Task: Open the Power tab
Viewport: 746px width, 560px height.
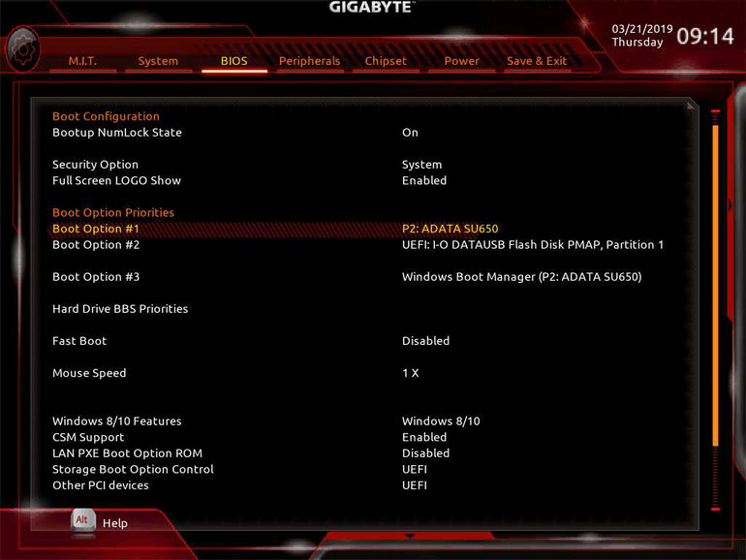Action: [x=461, y=61]
